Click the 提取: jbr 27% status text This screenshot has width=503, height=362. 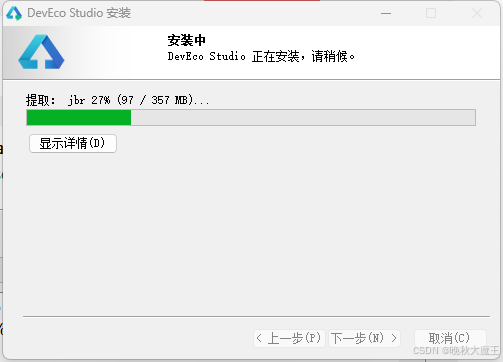[118, 100]
